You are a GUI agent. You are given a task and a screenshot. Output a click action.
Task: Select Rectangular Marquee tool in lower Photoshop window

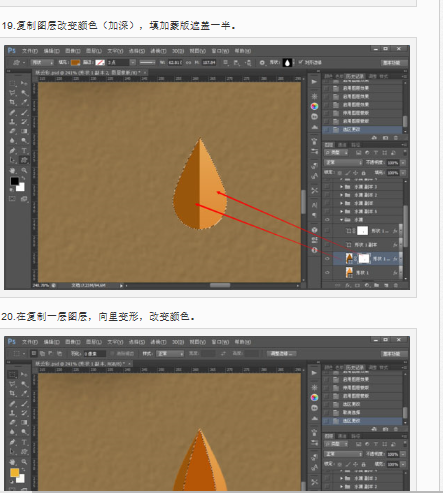13,374
